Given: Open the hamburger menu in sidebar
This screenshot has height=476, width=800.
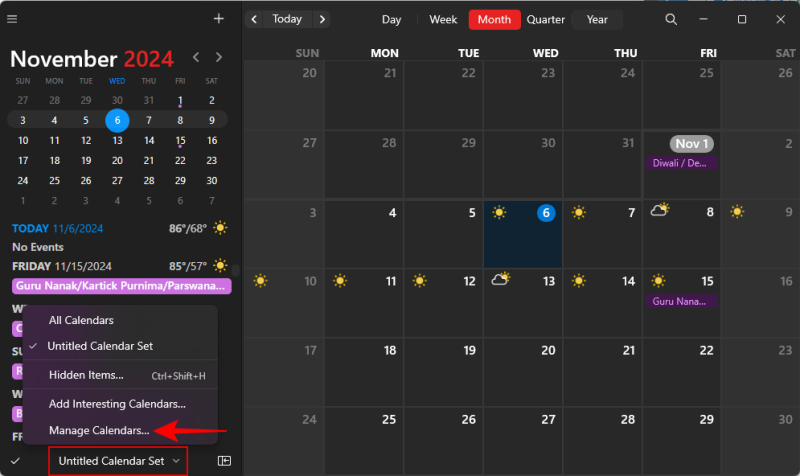Looking at the screenshot, I should click(16, 19).
